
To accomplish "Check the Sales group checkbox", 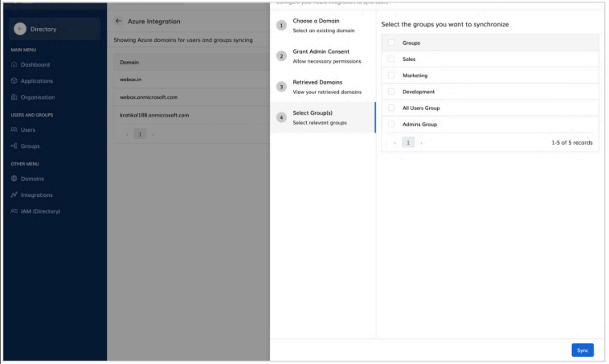I will click(x=391, y=59).
